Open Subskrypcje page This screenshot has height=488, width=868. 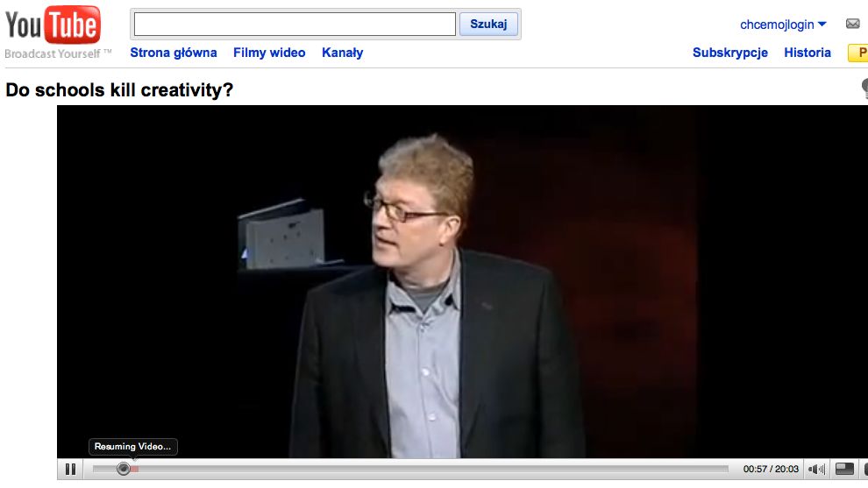[x=730, y=53]
